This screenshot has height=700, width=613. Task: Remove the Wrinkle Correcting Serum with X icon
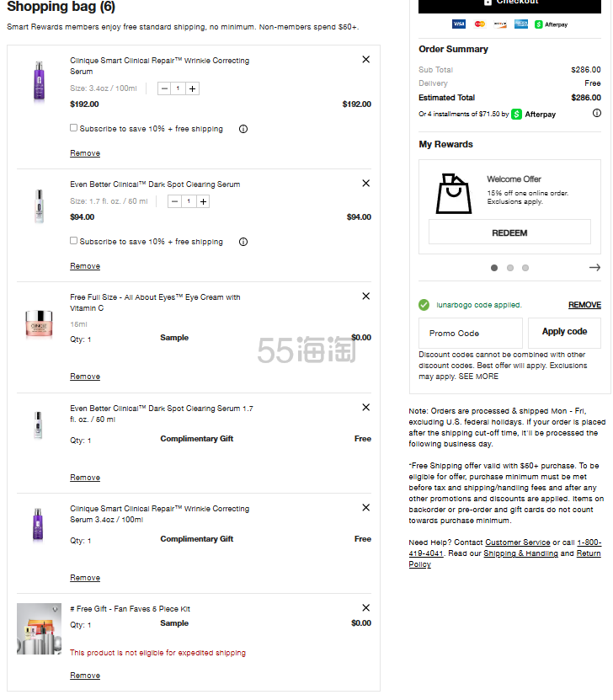coord(365,60)
